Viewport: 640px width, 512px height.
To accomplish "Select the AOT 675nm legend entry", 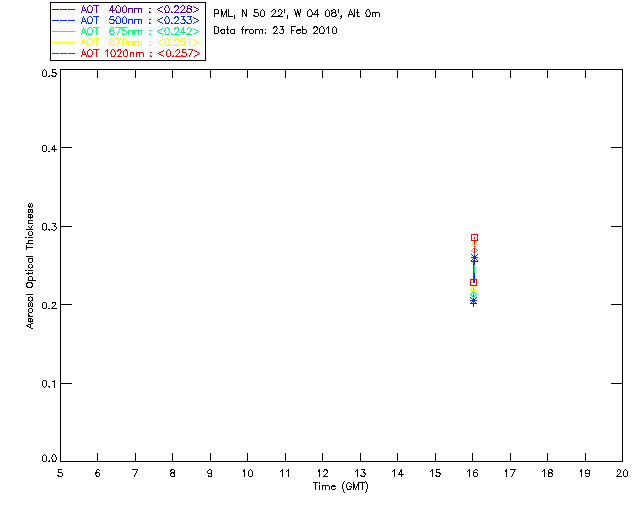I will pyautogui.click(x=126, y=31).
